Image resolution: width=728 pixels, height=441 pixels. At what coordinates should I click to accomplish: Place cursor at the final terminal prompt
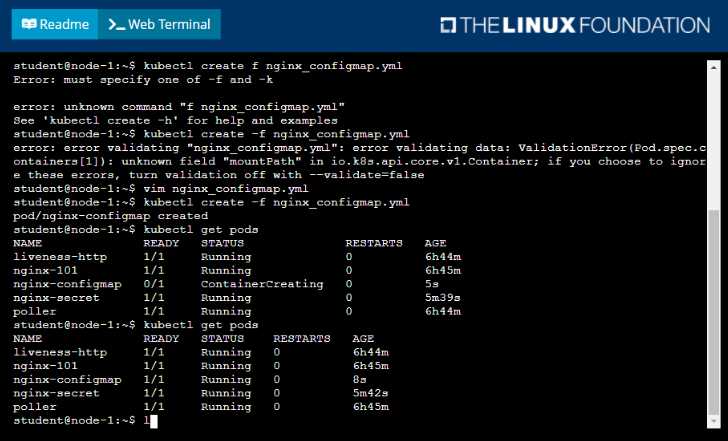click(x=146, y=421)
